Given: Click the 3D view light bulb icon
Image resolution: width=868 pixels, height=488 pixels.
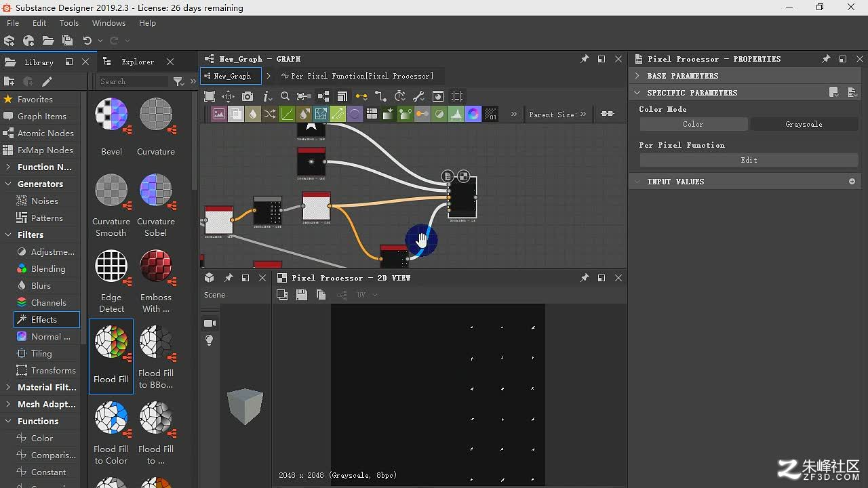Looking at the screenshot, I should tap(210, 340).
